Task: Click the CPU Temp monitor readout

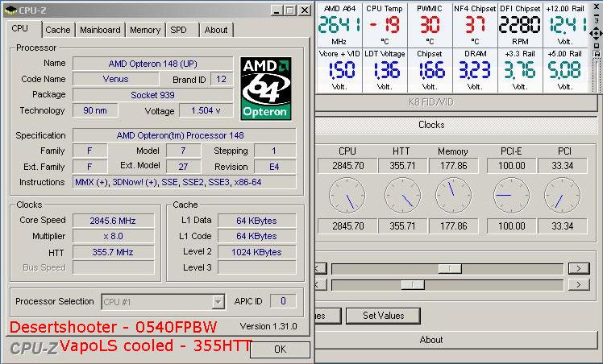Action: pyautogui.click(x=385, y=25)
